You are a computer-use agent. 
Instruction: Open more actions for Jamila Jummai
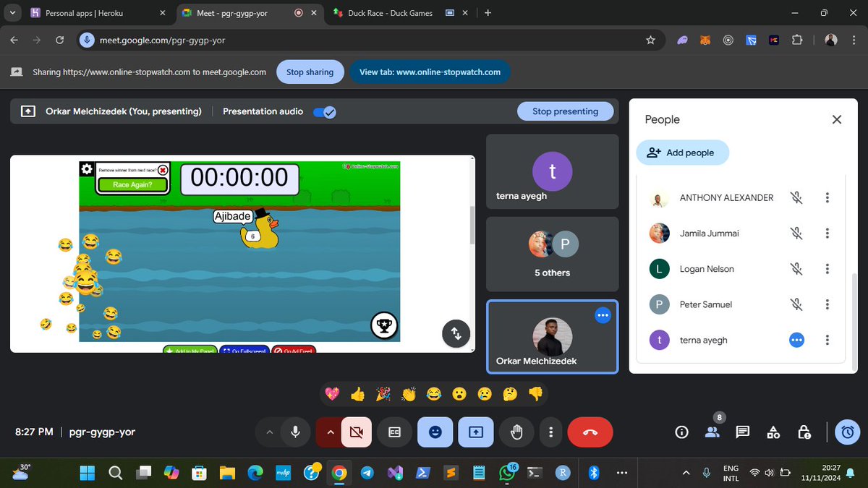tap(827, 234)
